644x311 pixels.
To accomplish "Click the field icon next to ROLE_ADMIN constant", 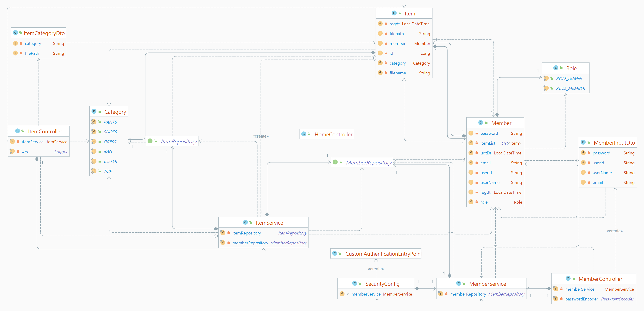I will click(x=546, y=78).
